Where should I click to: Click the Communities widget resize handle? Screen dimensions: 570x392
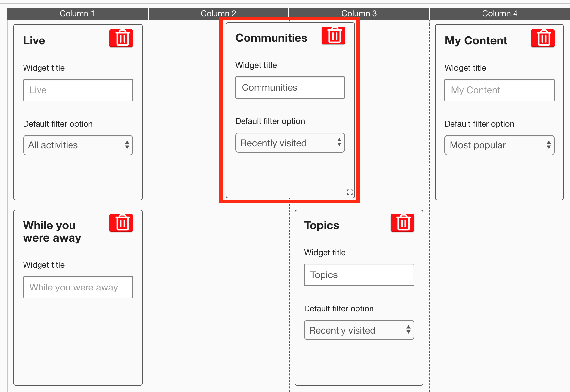[350, 192]
